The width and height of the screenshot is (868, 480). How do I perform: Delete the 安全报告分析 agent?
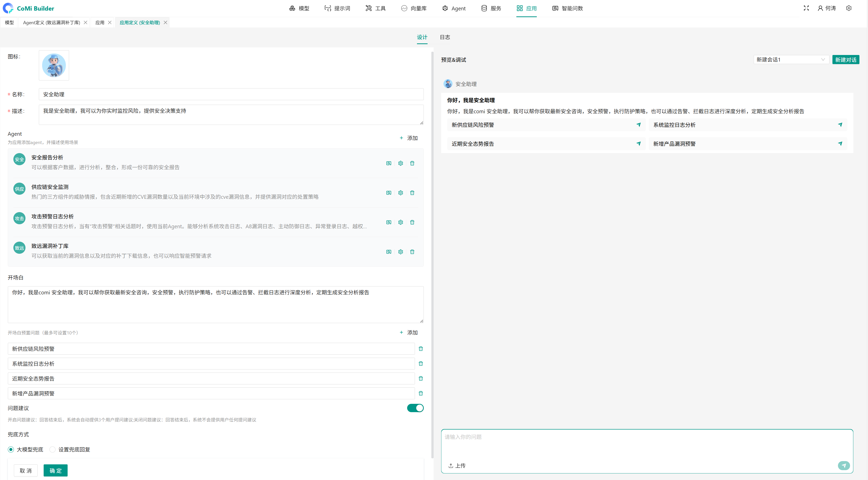(x=412, y=163)
